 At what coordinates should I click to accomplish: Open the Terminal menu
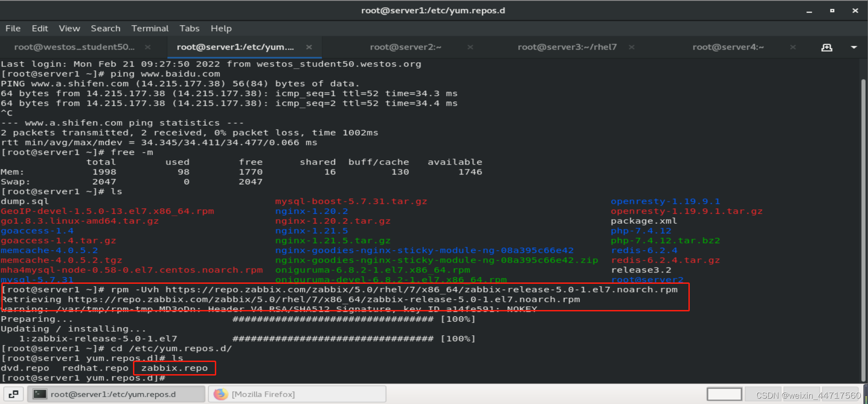[x=150, y=28]
